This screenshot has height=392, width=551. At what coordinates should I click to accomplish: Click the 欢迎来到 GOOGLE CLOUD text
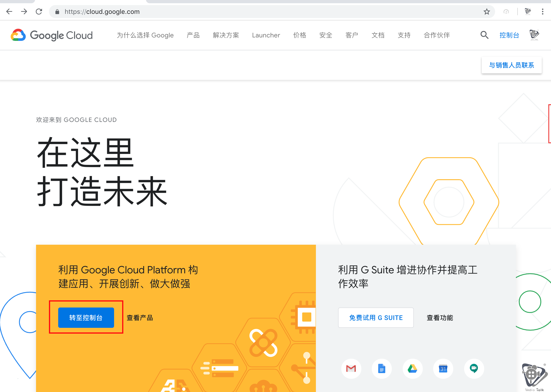click(76, 120)
